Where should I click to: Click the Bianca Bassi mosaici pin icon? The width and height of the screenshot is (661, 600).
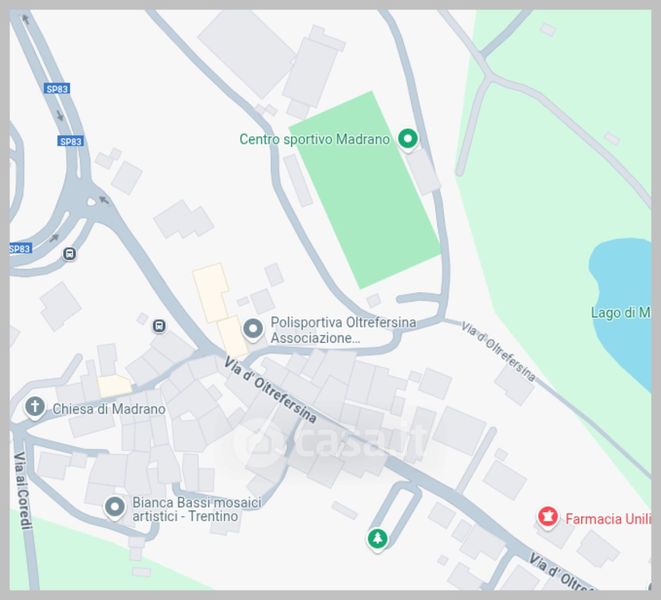[x=115, y=507]
